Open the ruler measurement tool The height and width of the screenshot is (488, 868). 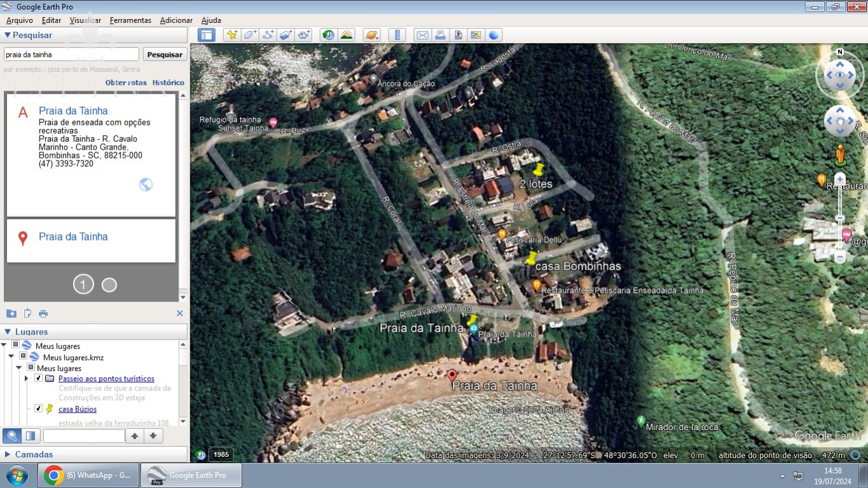point(397,35)
